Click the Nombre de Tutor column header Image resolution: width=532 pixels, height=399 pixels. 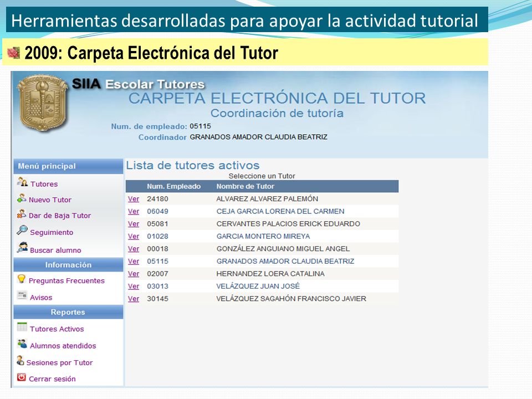pos(245,186)
